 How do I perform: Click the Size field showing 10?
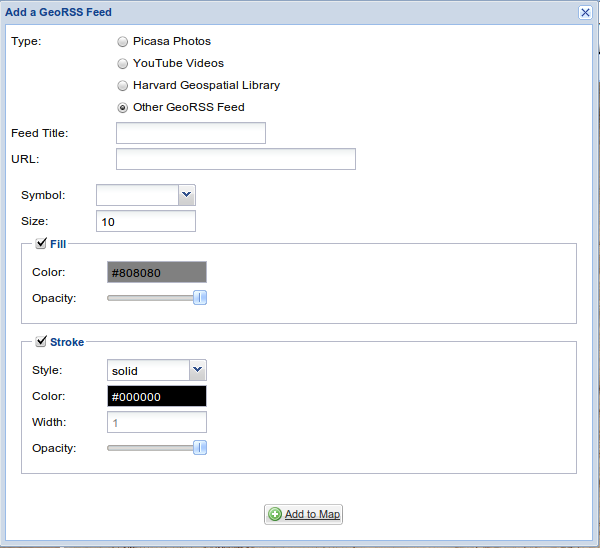(x=146, y=221)
